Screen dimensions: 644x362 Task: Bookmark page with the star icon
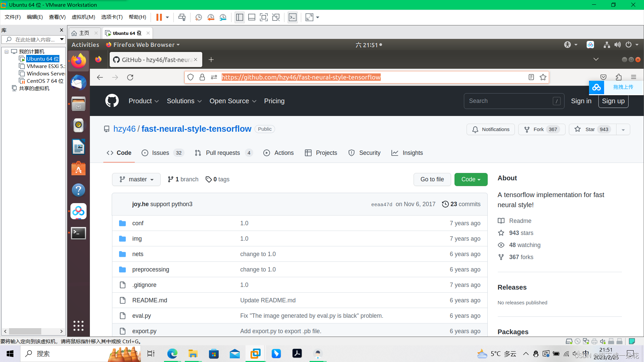coord(543,77)
